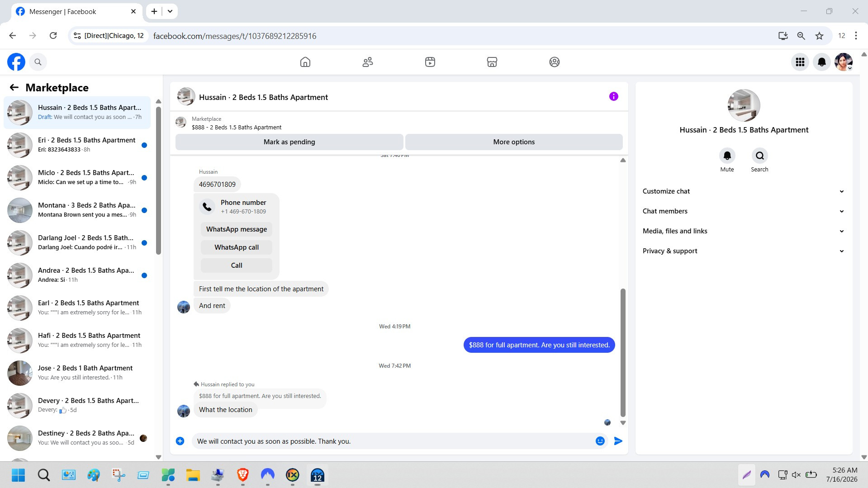The height and width of the screenshot is (488, 868).
Task: Click the browser address bar URL
Action: point(235,36)
